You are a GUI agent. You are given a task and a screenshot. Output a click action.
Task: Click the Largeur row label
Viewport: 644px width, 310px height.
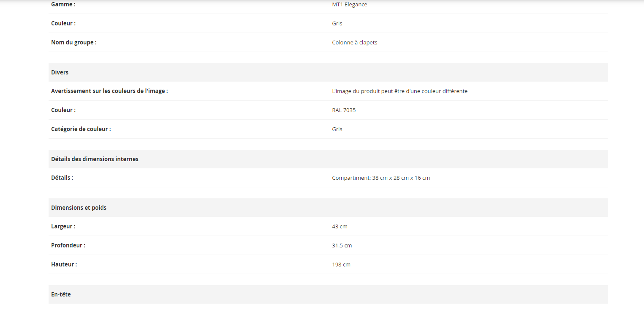click(x=63, y=226)
